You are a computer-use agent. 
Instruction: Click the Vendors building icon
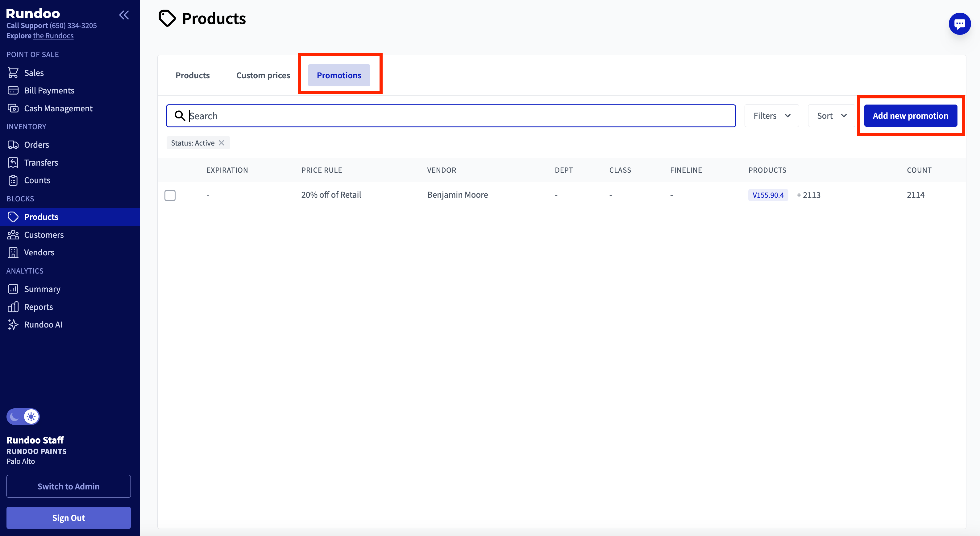(13, 252)
